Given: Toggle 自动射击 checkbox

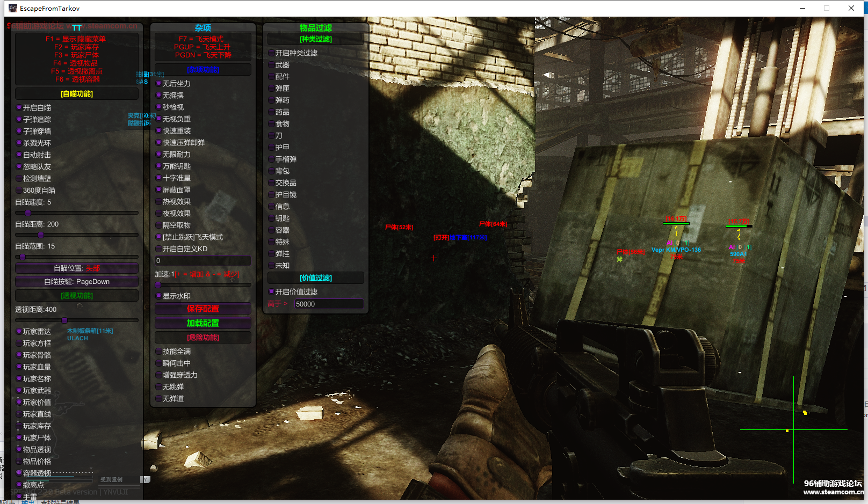Looking at the screenshot, I should (19, 155).
